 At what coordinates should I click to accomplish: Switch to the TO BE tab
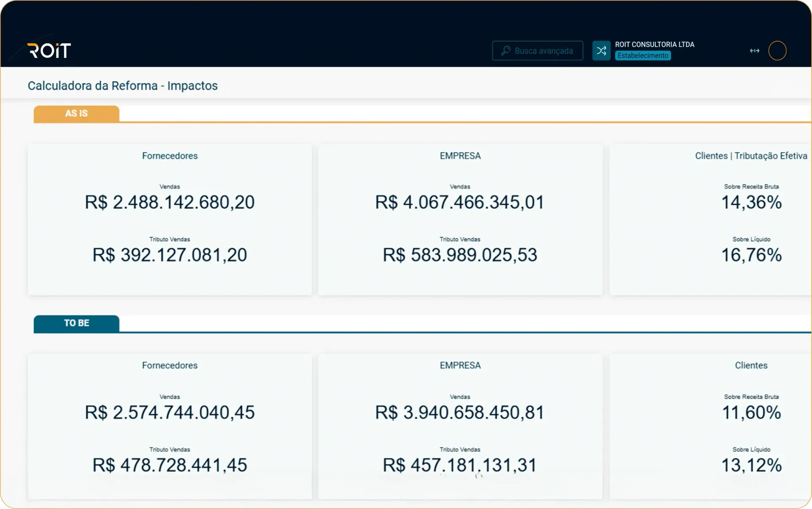(77, 323)
